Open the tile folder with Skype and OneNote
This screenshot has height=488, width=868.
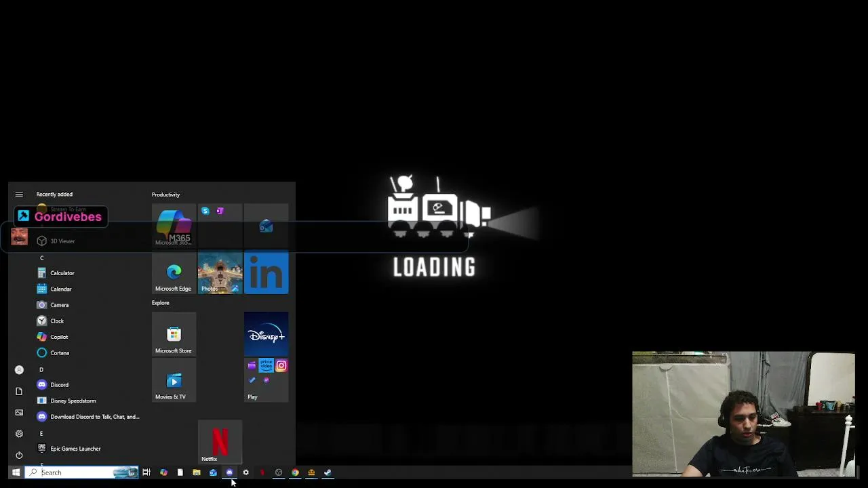220,226
